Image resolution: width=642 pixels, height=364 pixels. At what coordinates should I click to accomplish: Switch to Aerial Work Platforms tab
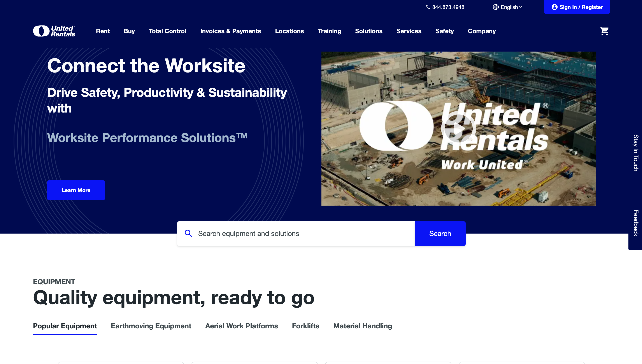pos(241,326)
